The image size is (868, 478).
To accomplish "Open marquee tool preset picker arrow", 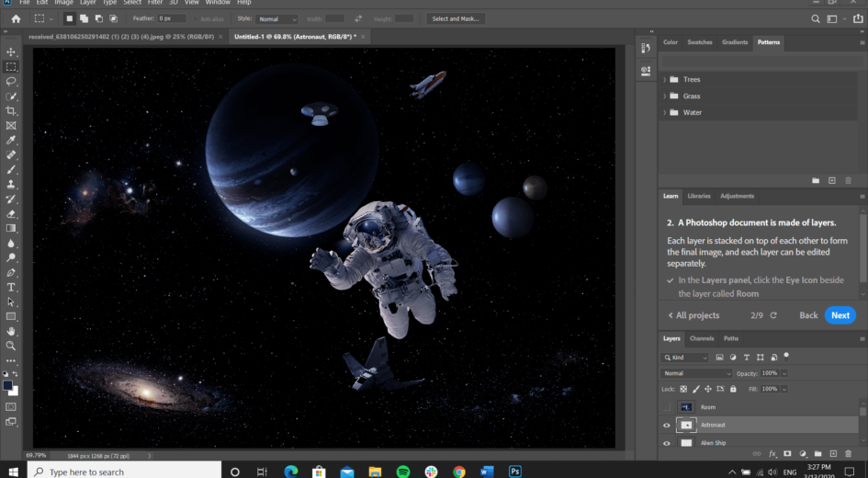I will [x=51, y=18].
